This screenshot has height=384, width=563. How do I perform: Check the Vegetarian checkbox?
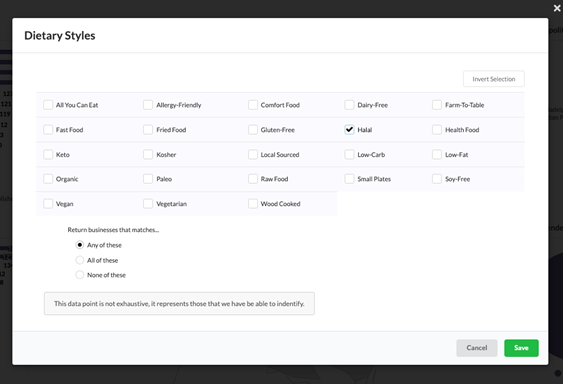coord(148,204)
